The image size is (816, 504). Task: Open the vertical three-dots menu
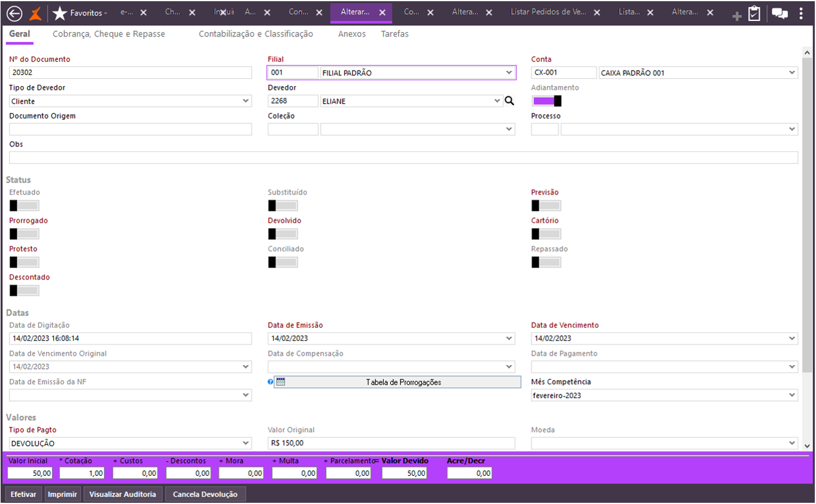tap(802, 13)
